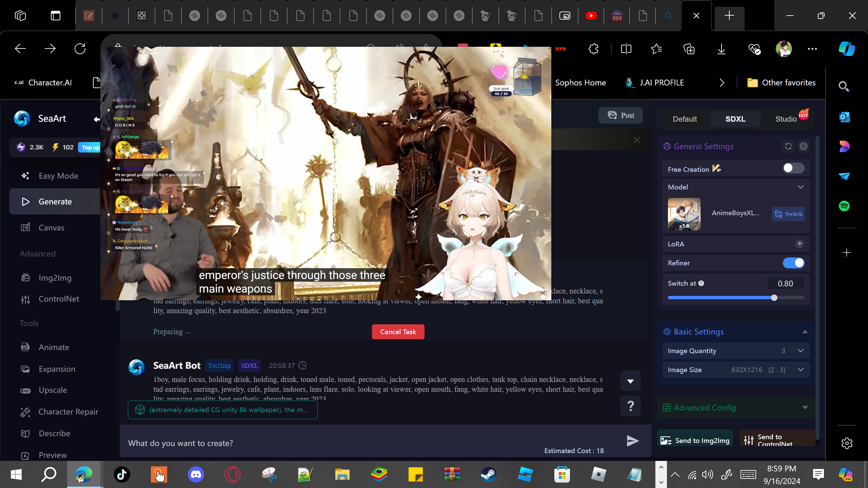Collapse the SeaArt sidebar arrow
Image resolution: width=868 pixels, height=488 pixels.
97,119
